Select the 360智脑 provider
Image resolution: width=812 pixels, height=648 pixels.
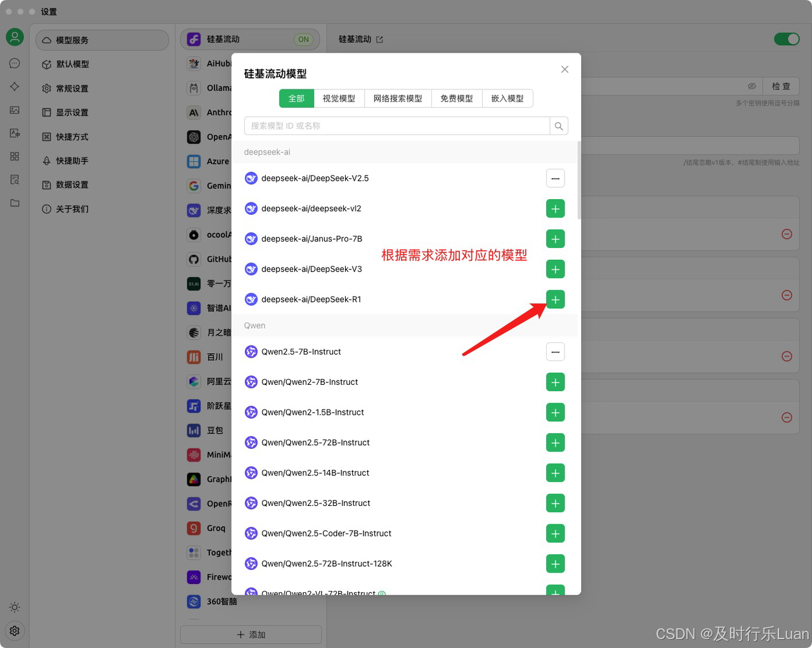212,601
